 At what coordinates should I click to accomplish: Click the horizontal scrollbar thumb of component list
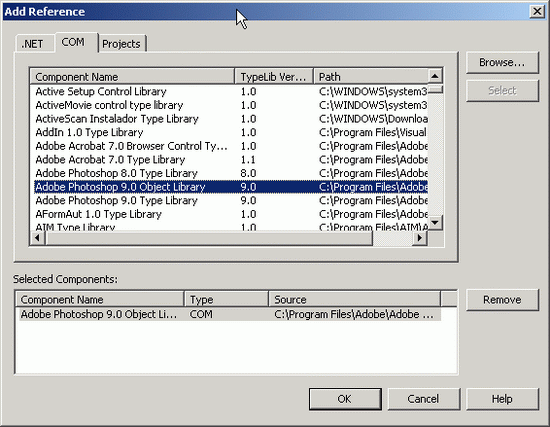tap(209, 238)
